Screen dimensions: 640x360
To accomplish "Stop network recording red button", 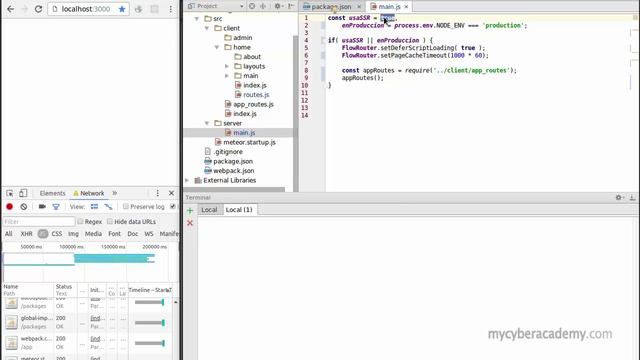I will point(9,207).
